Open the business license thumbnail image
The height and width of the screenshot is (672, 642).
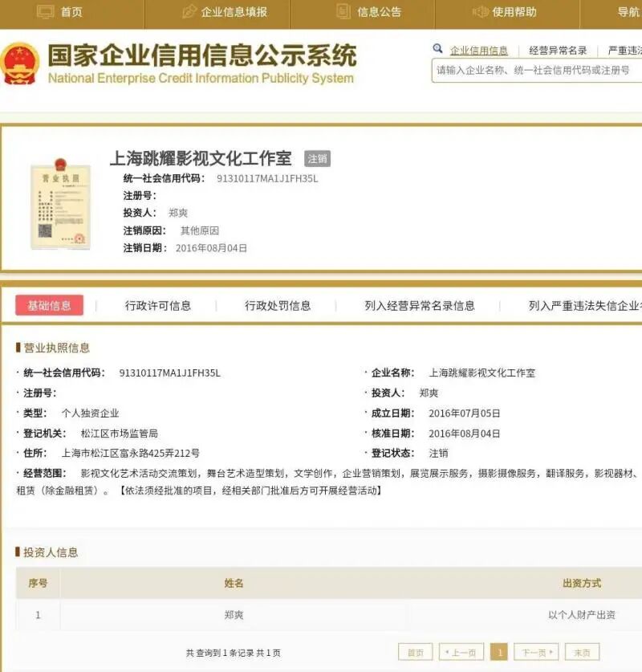pos(61,204)
